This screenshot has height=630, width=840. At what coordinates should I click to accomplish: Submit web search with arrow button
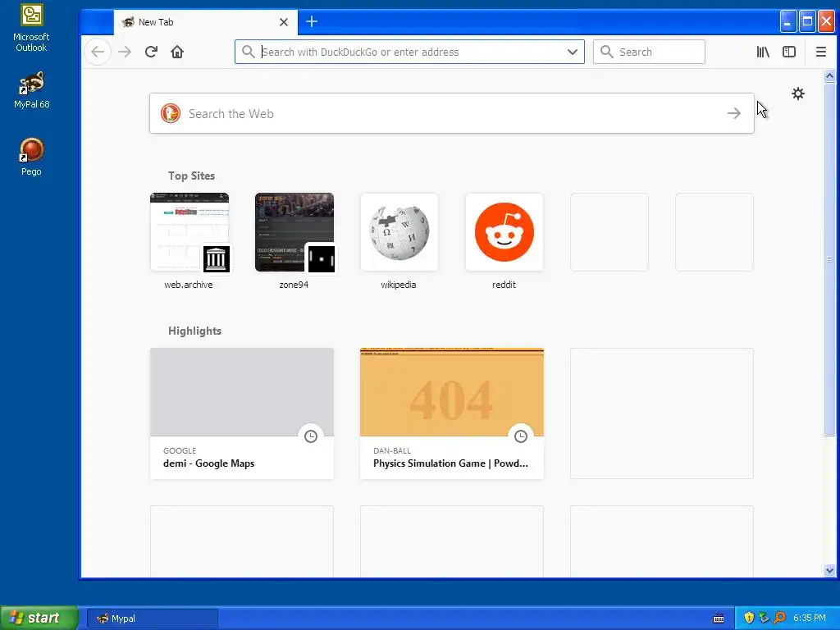click(x=734, y=113)
